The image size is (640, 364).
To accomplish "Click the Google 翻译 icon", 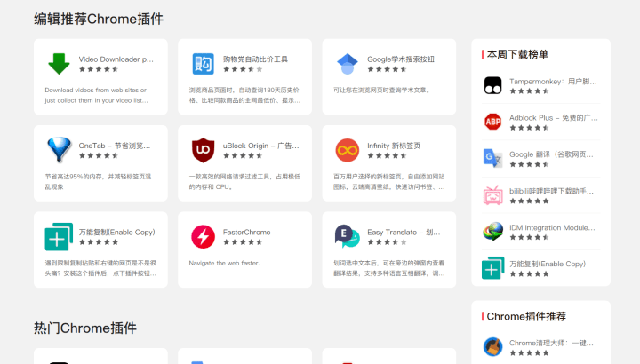I will (492, 159).
